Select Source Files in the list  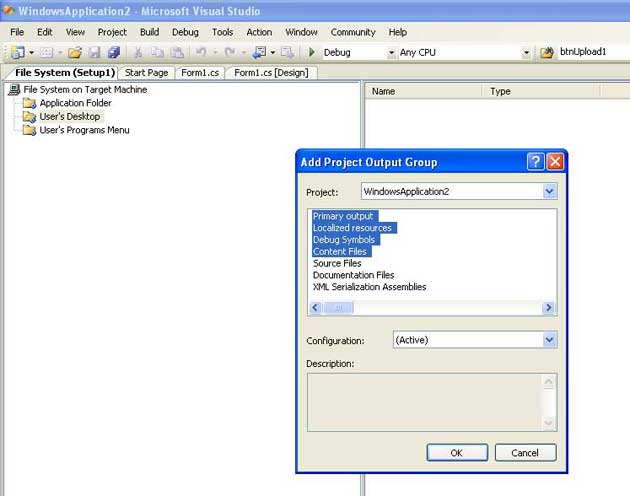pyautogui.click(x=337, y=263)
